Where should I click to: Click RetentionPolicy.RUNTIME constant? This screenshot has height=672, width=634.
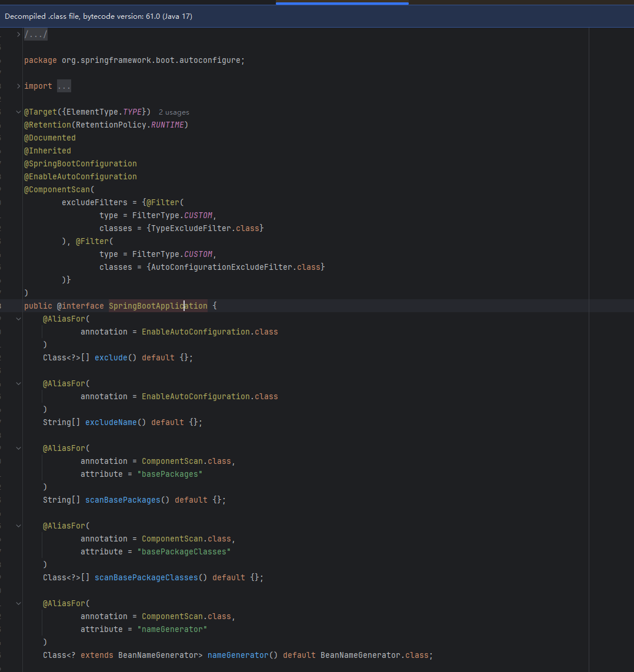coord(130,125)
